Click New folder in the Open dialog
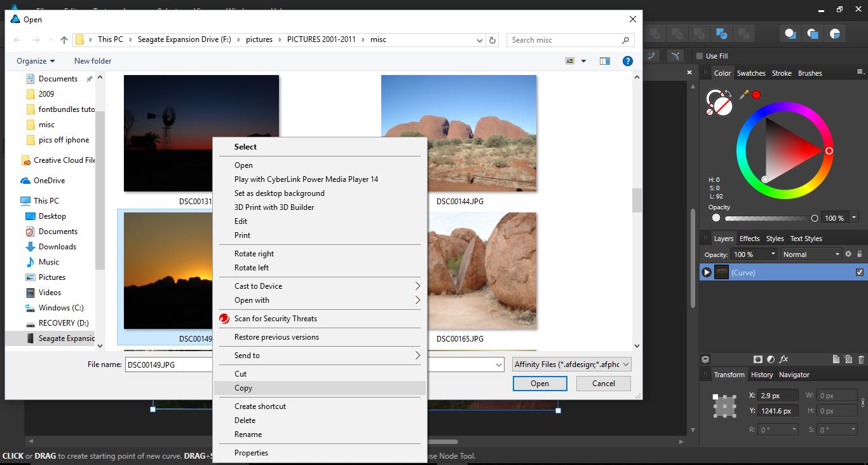 [92, 60]
